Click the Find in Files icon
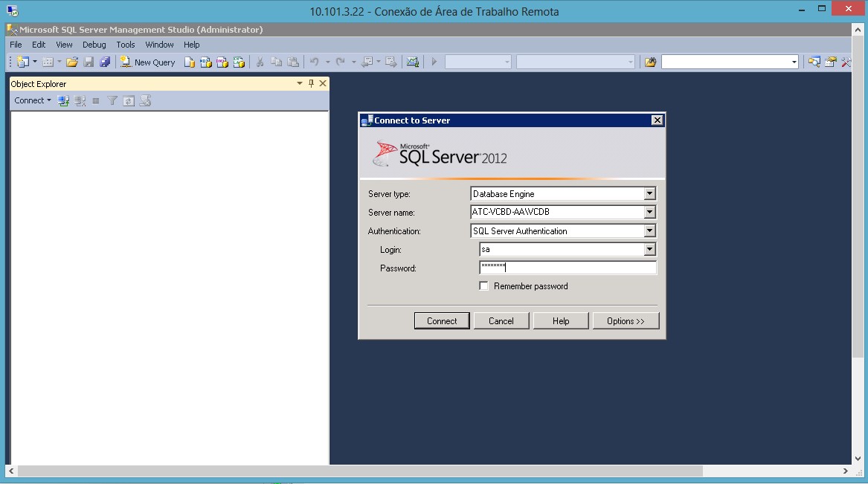 point(650,62)
